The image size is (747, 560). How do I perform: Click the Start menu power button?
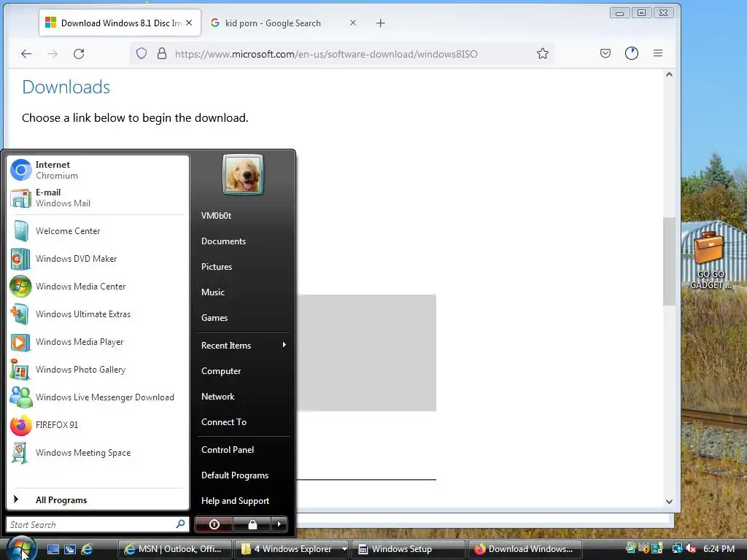point(214,524)
